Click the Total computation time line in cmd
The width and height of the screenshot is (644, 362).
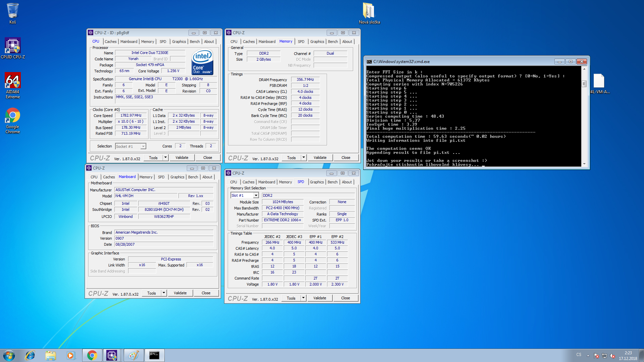[436, 136]
